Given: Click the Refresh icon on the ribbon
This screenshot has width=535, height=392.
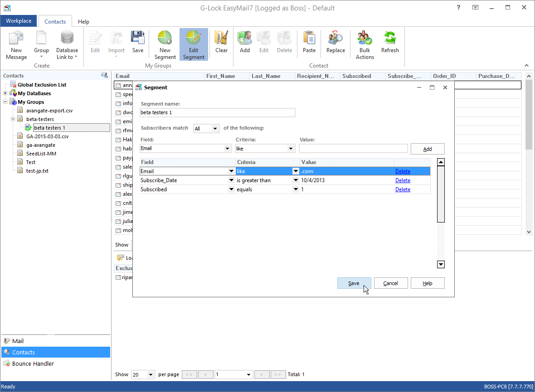Looking at the screenshot, I should tap(390, 44).
